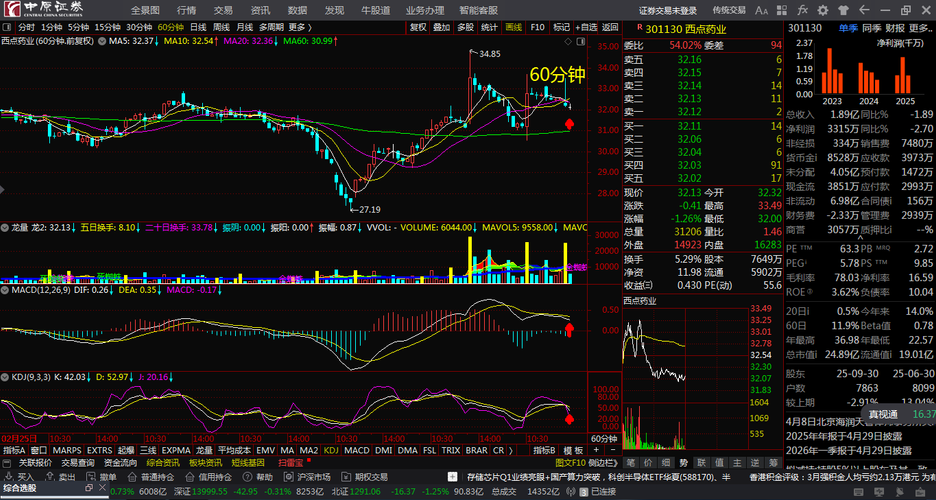Toggle the 叠加 overlay button

coord(442,27)
